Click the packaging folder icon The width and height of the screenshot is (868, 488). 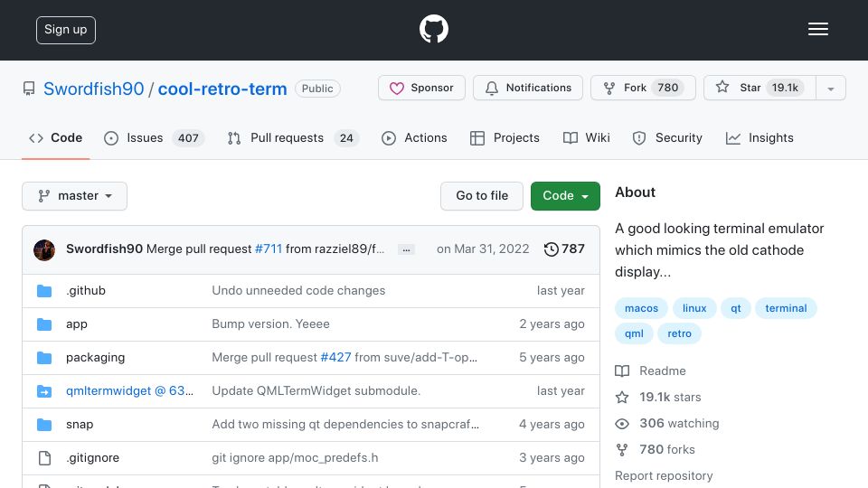tap(44, 358)
